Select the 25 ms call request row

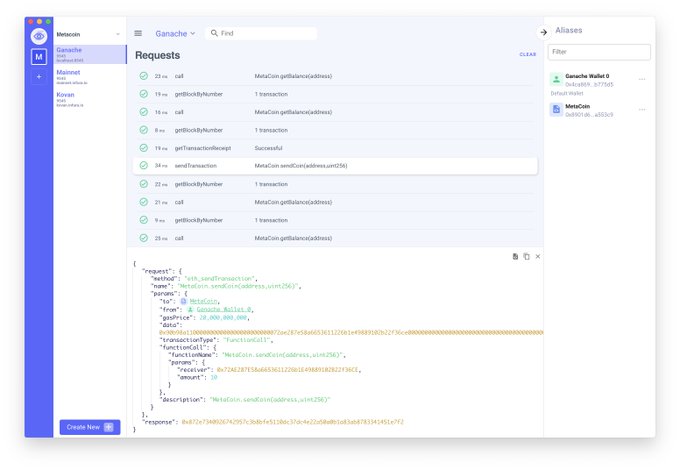335,238
